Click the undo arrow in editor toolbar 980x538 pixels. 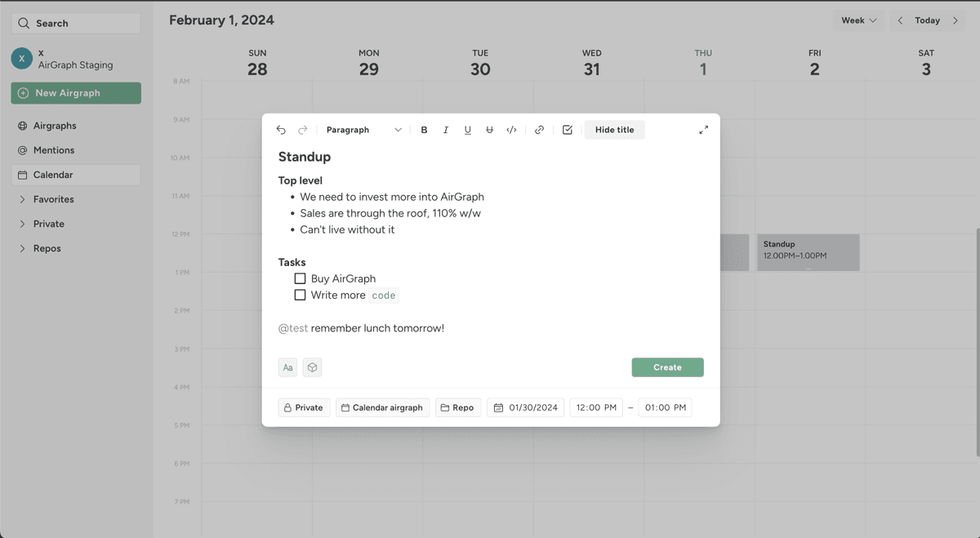click(281, 130)
